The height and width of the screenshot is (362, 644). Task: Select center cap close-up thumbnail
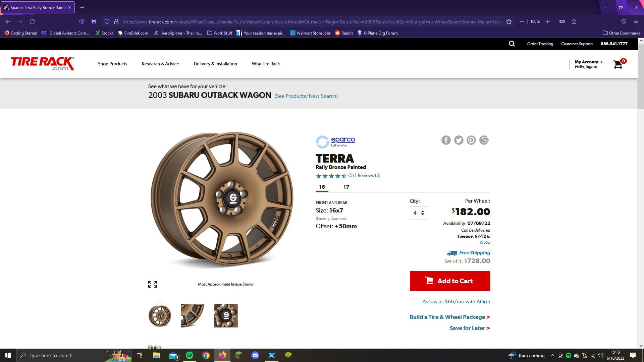226,316
